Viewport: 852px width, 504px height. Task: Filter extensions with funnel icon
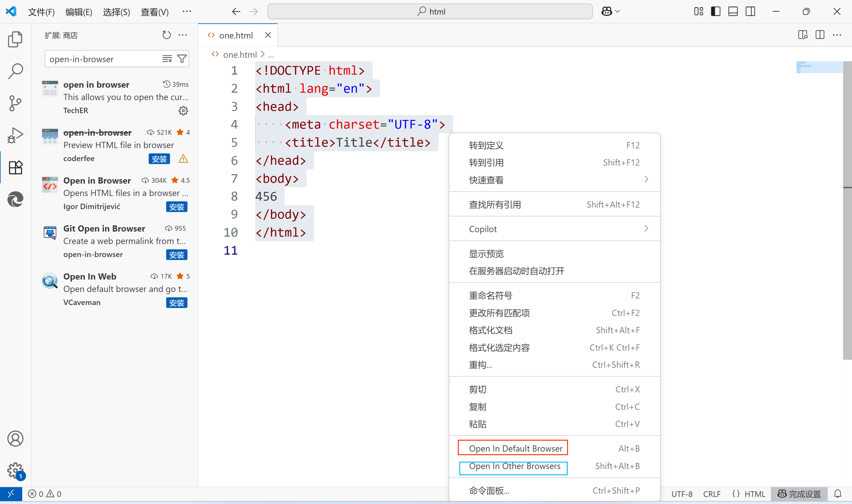click(182, 59)
